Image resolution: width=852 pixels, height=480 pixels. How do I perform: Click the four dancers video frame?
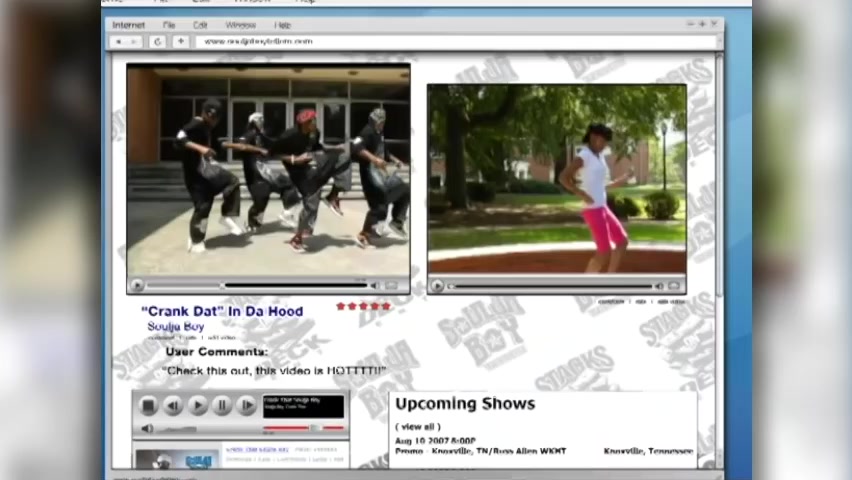pos(268,170)
